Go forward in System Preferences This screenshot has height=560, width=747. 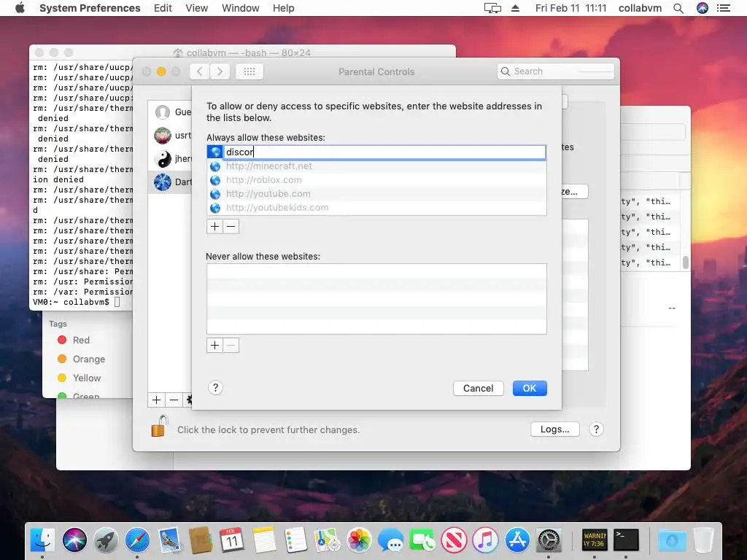coord(220,71)
